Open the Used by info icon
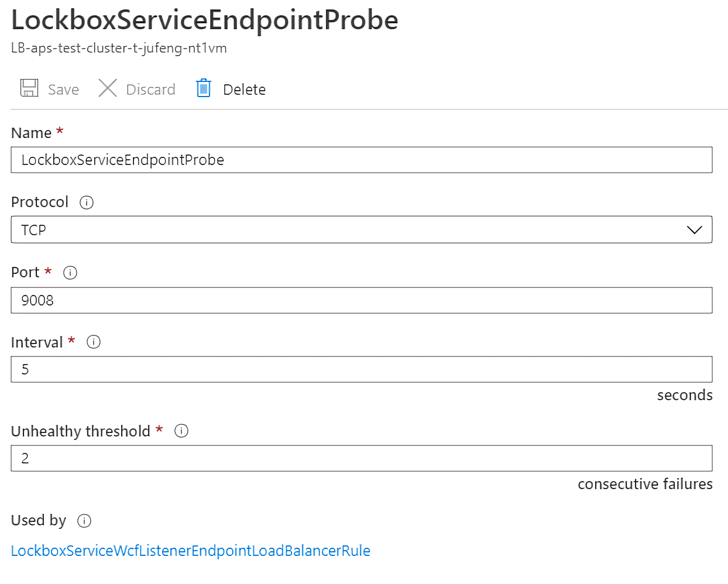Viewport: 728px width, 584px height. point(84,521)
